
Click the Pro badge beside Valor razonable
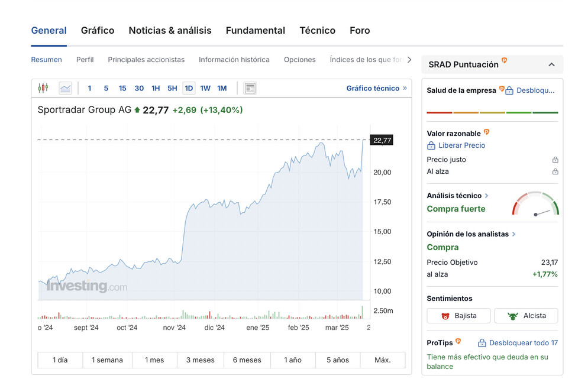pyautogui.click(x=487, y=132)
